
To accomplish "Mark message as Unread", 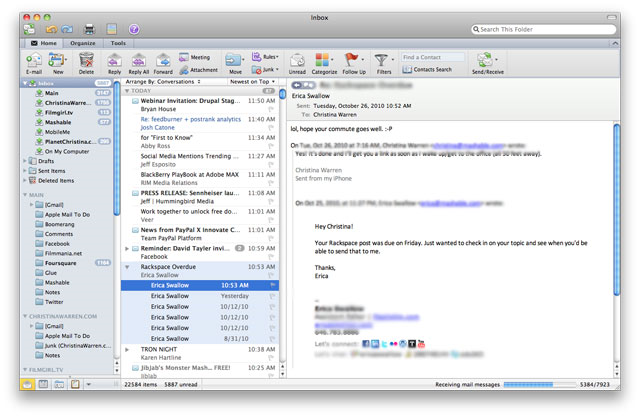I will coord(297,64).
